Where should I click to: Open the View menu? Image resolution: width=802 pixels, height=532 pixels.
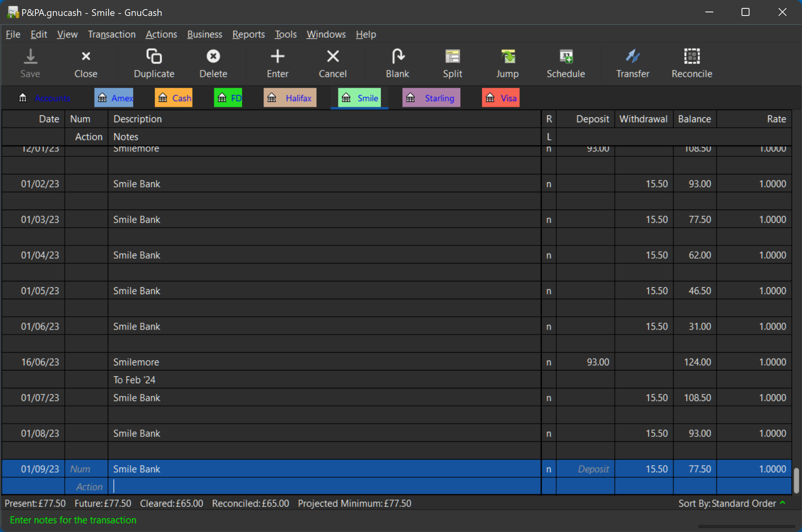[x=67, y=35]
